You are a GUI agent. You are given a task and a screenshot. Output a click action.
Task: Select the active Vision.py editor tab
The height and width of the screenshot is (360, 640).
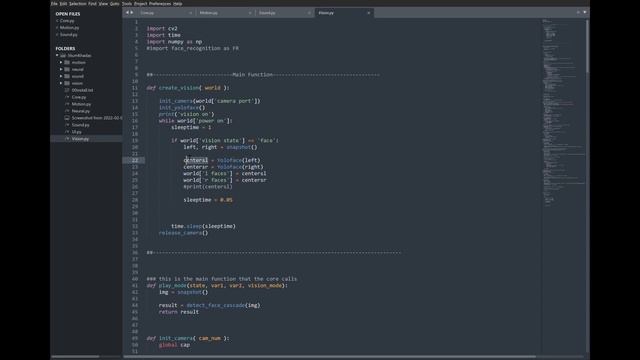343,13
